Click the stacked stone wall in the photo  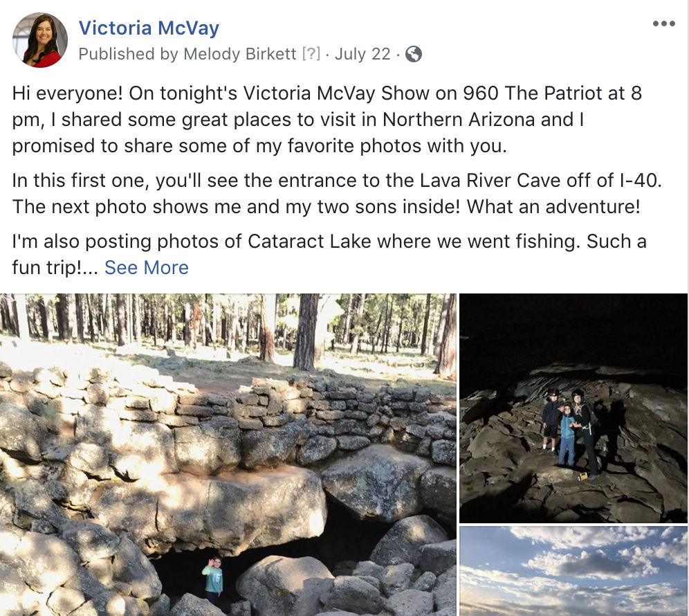(308, 404)
